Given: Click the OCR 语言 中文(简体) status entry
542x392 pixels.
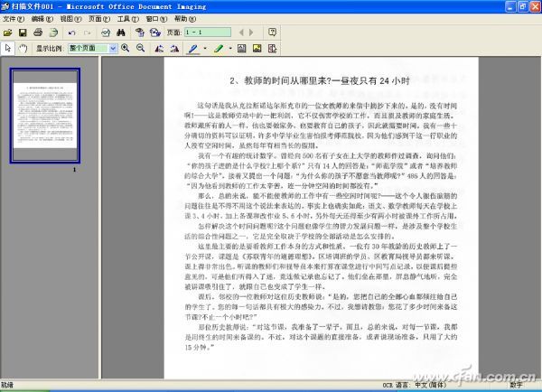Looking at the screenshot, I should click(x=414, y=385).
